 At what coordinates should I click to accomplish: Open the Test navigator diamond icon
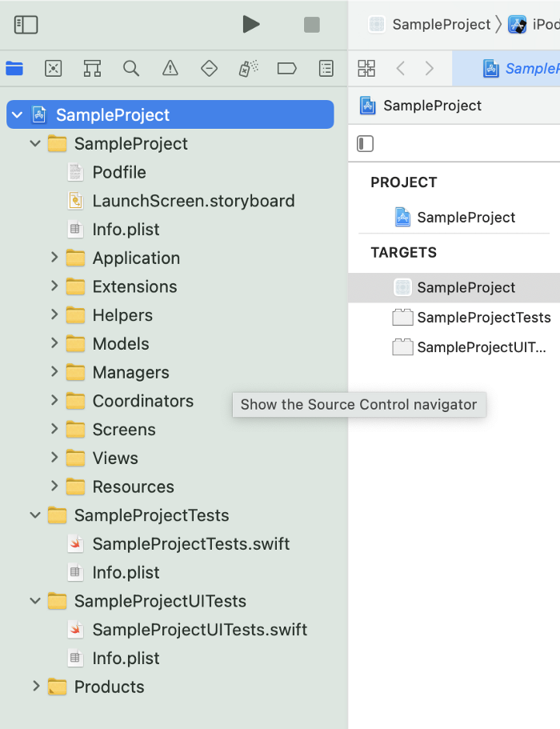pos(209,69)
